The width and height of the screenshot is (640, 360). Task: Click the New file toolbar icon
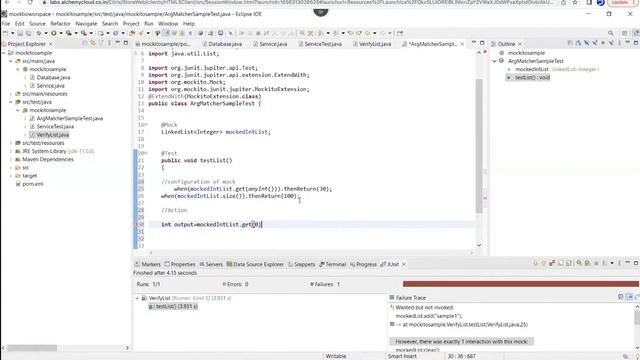pos(5,33)
